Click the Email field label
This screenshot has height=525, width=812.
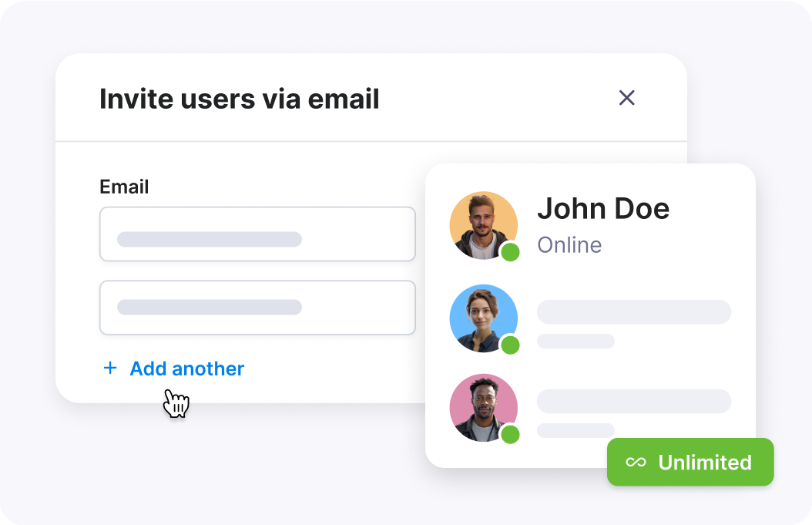point(124,187)
